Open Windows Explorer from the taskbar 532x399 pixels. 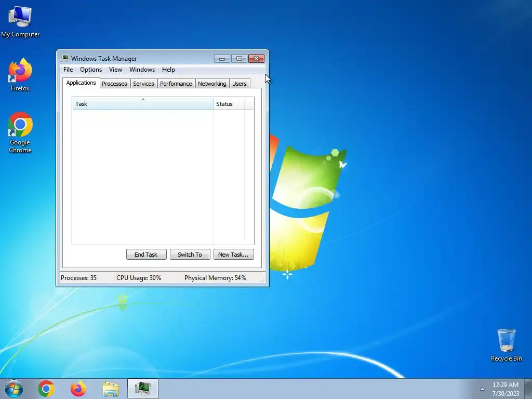(111, 389)
